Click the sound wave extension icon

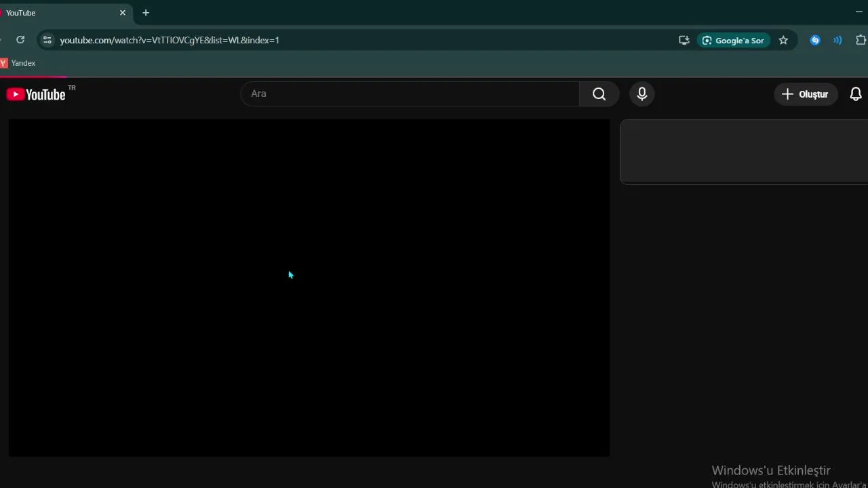tap(837, 40)
